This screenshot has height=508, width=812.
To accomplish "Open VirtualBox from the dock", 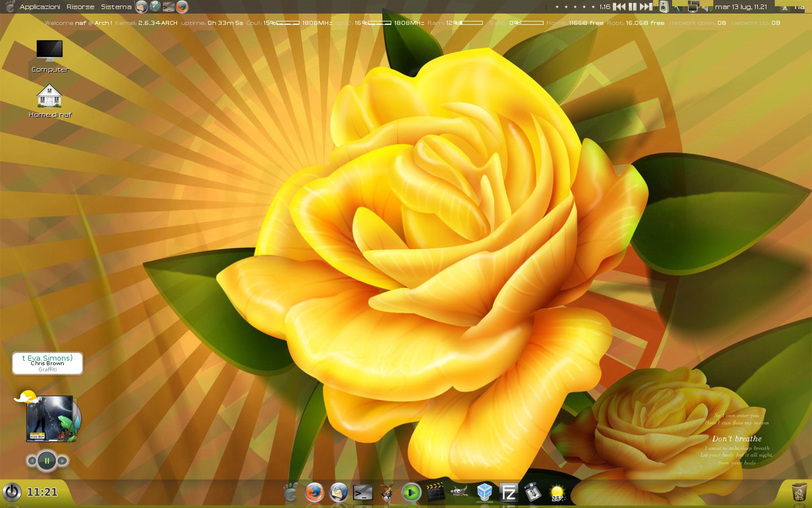I will (x=484, y=492).
